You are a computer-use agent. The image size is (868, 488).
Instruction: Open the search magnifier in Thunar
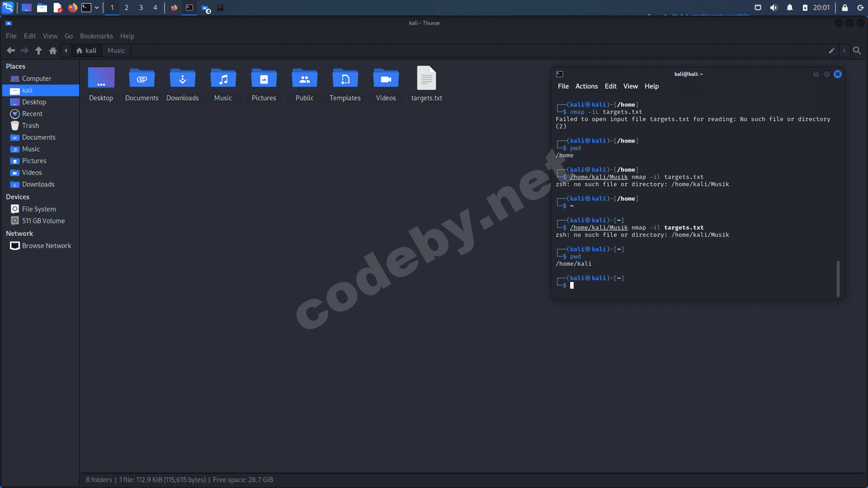click(x=857, y=50)
